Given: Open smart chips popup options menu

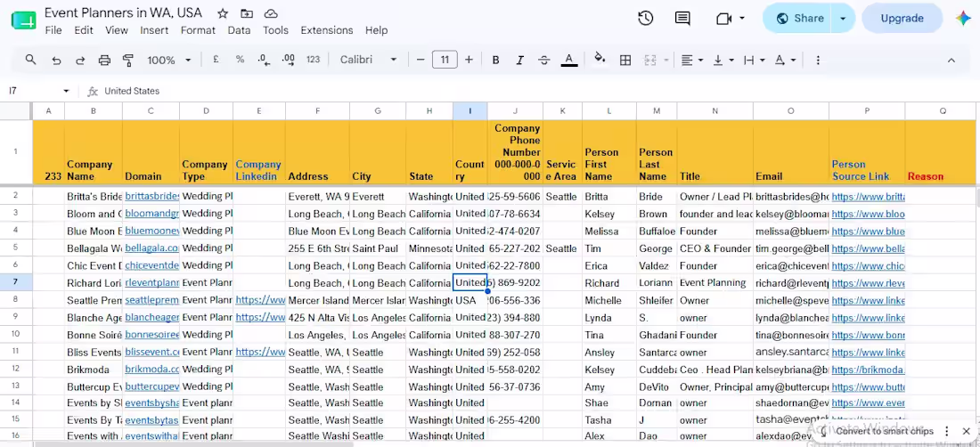Looking at the screenshot, I should [947, 431].
